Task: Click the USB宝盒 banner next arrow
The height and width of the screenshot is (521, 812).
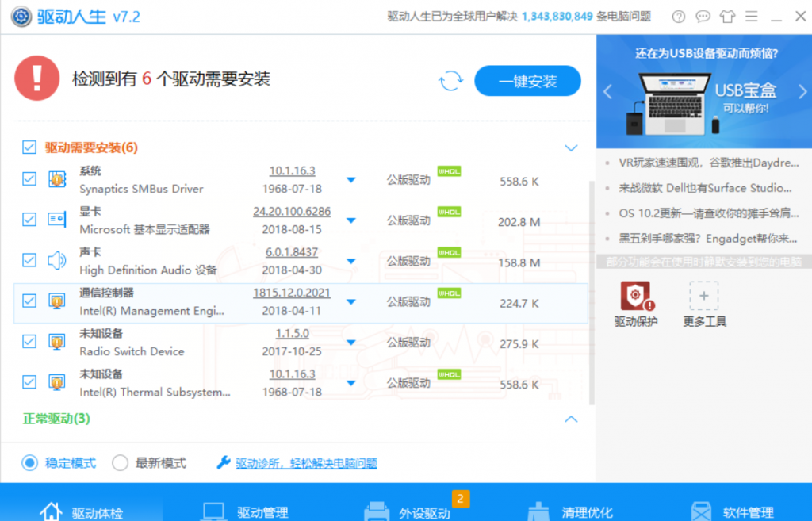Action: click(x=799, y=91)
